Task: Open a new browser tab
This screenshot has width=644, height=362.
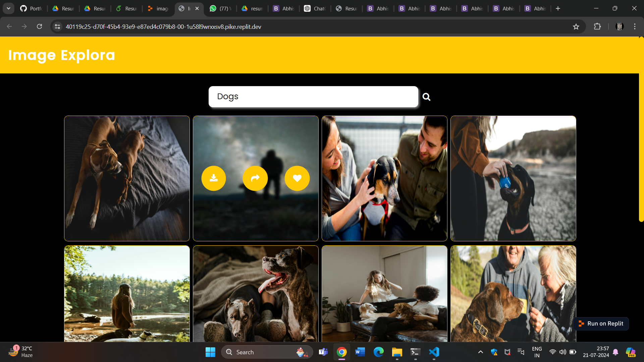Action: pos(558,8)
